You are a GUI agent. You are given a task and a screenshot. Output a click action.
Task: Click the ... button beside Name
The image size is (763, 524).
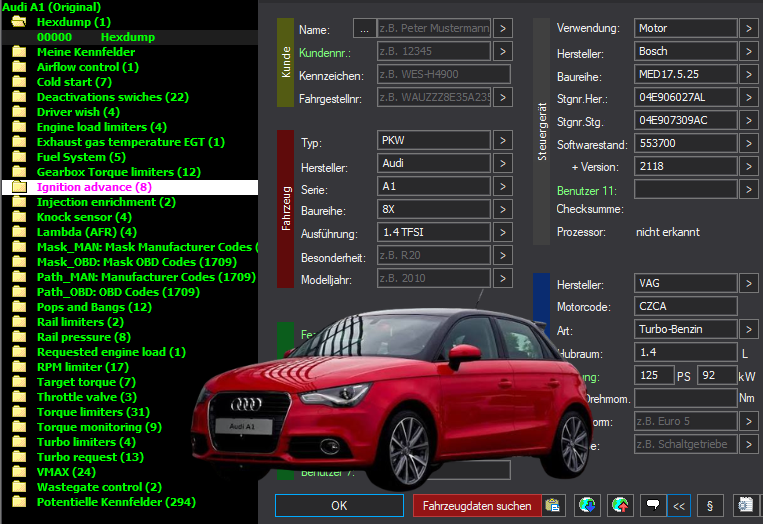(364, 28)
